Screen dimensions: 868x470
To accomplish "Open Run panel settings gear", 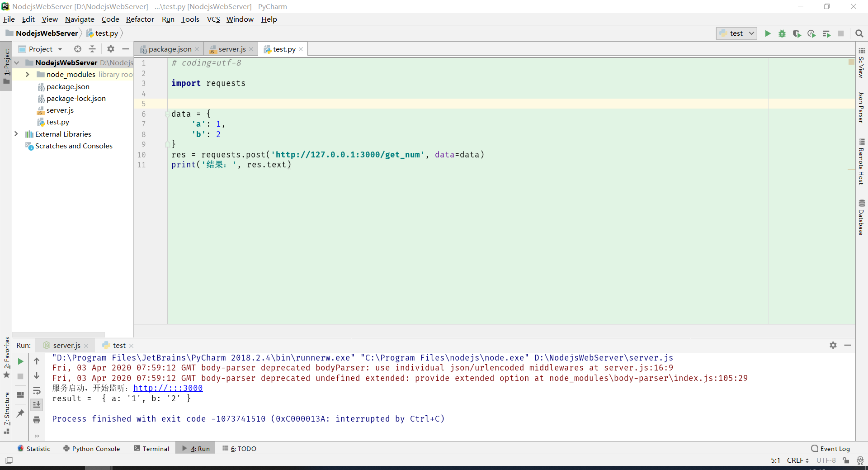I will point(833,345).
